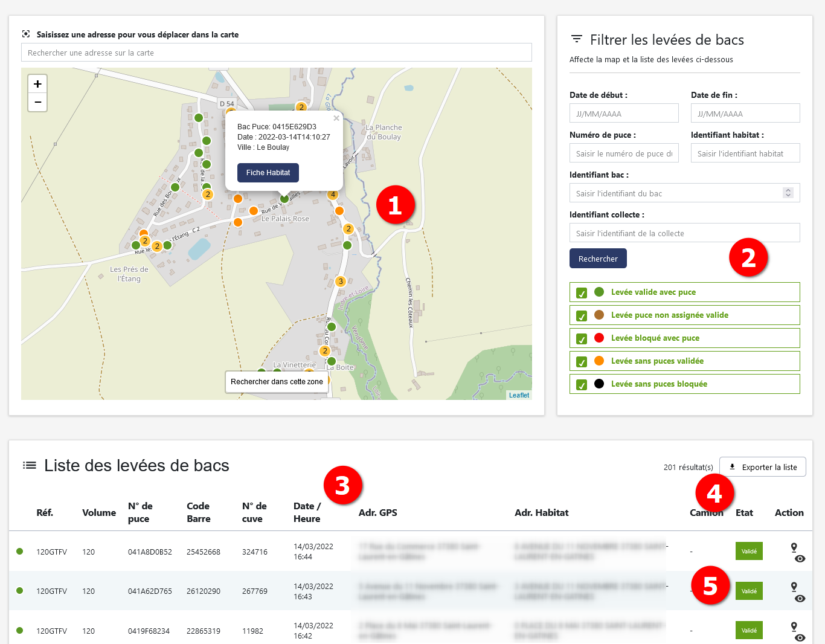This screenshot has width=825, height=644.
Task: Click the address search field above map
Action: tap(276, 53)
